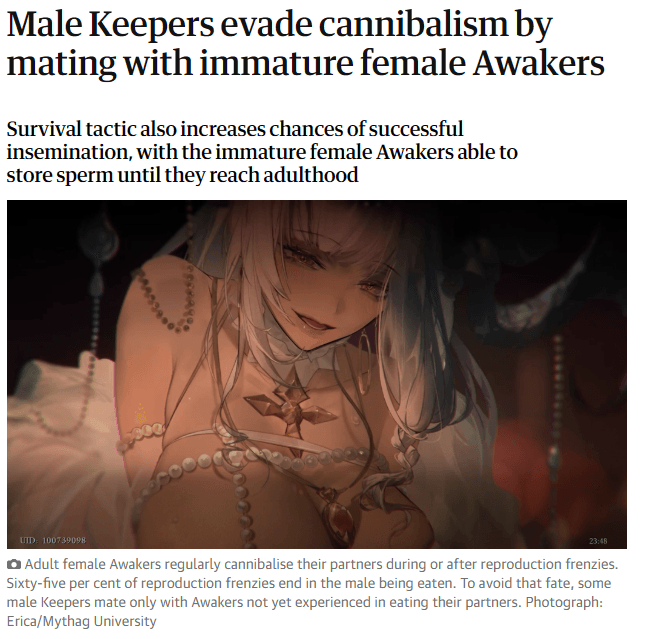The width and height of the screenshot is (661, 639).
Task: Click the subheadline line "store sperm until they reach adulthood"
Action: pos(183,175)
